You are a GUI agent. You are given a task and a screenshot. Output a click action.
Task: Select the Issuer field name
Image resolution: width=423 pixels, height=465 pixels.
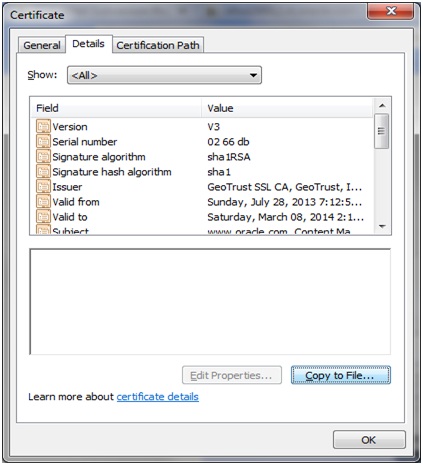coord(67,187)
